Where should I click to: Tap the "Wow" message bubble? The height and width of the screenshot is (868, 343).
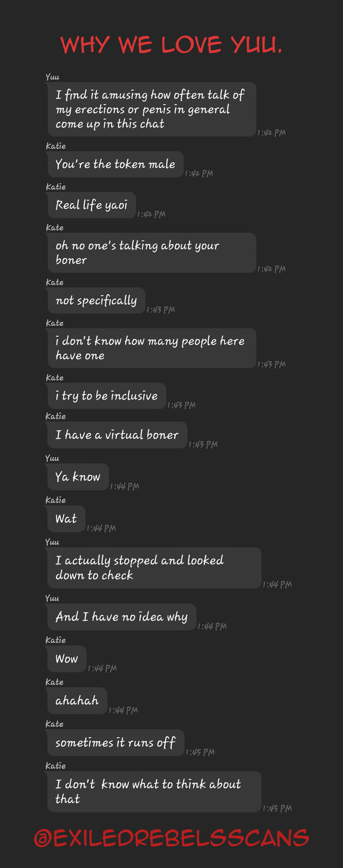point(67,659)
